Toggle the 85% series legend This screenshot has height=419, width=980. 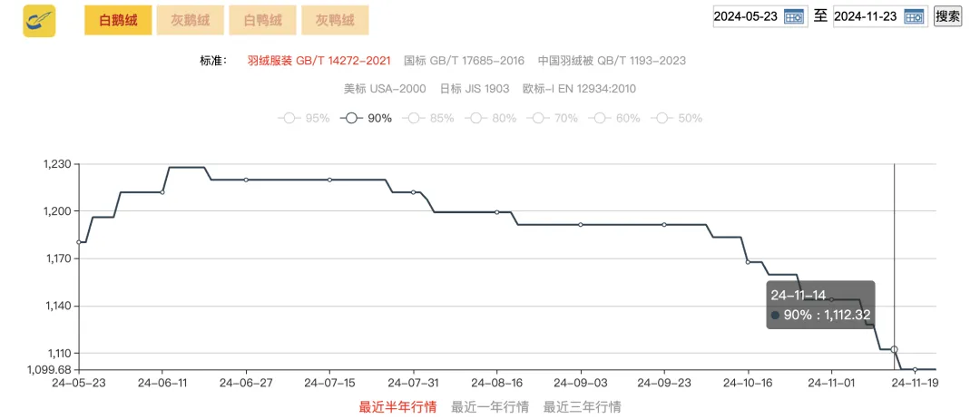[427, 118]
